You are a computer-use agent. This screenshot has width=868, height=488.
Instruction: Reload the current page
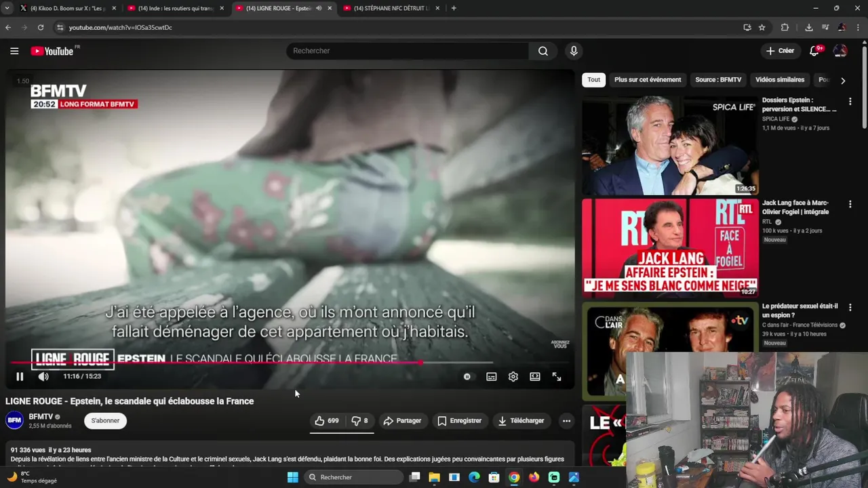point(41,27)
